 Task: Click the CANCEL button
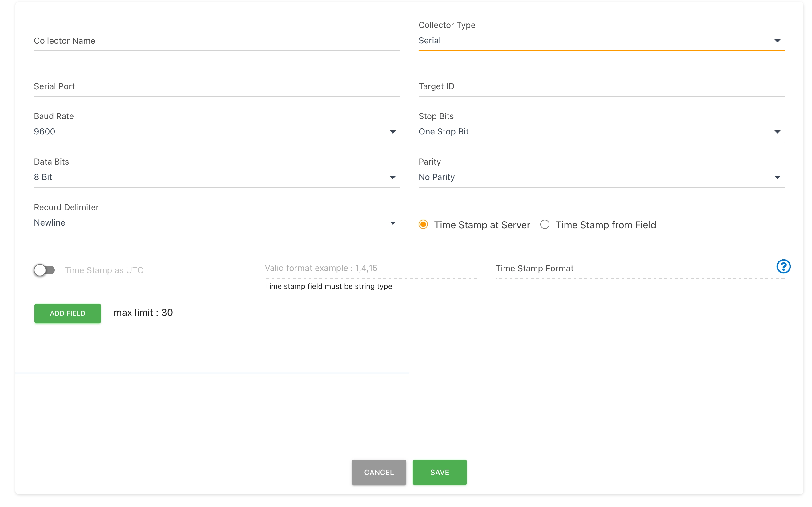coord(379,472)
